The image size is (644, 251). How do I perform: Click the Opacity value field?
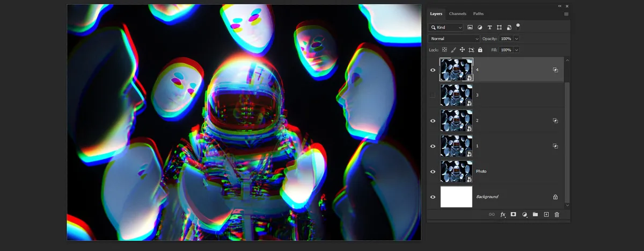506,39
